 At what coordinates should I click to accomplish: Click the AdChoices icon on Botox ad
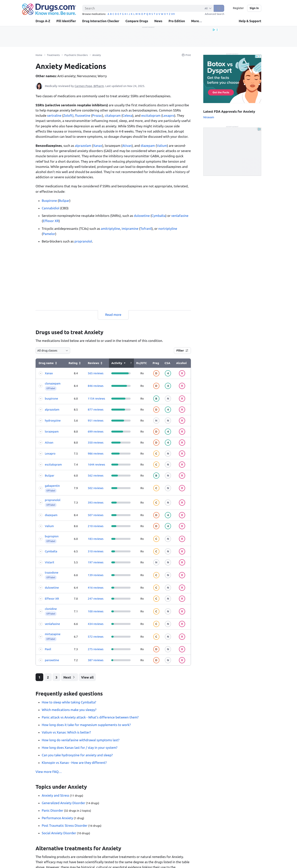[256, 56]
